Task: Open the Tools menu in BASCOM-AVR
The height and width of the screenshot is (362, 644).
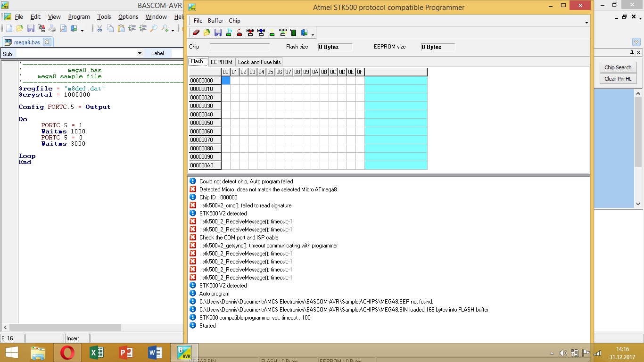Action: coord(104,17)
